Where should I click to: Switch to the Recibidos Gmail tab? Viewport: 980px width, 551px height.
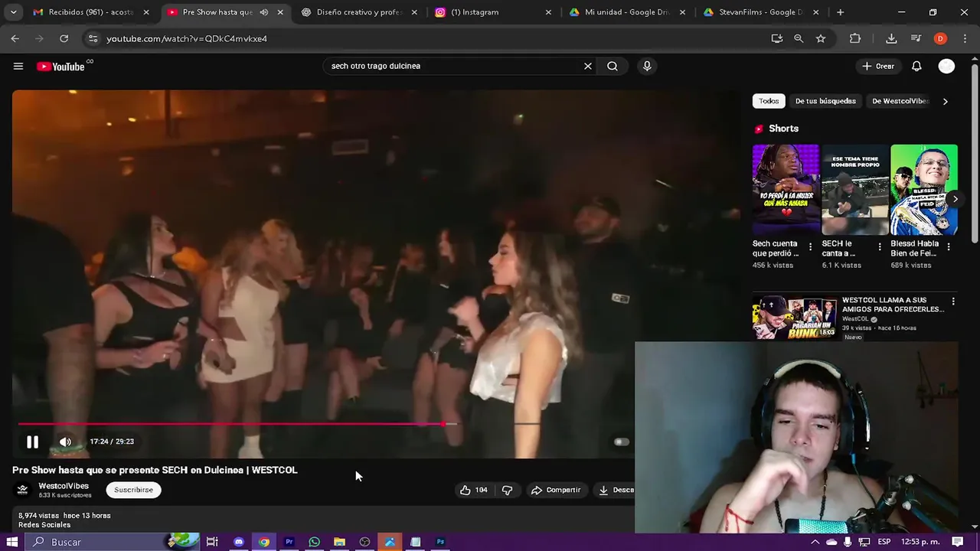[92, 12]
